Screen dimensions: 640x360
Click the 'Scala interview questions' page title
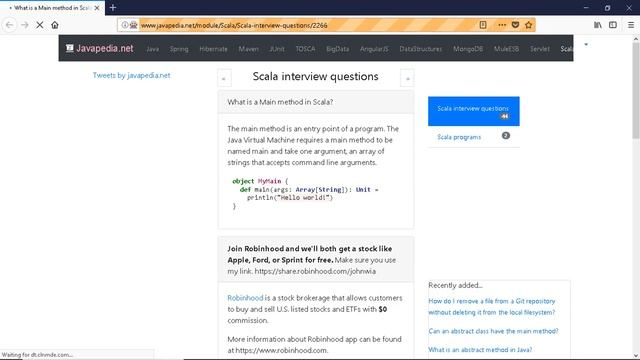point(316,76)
